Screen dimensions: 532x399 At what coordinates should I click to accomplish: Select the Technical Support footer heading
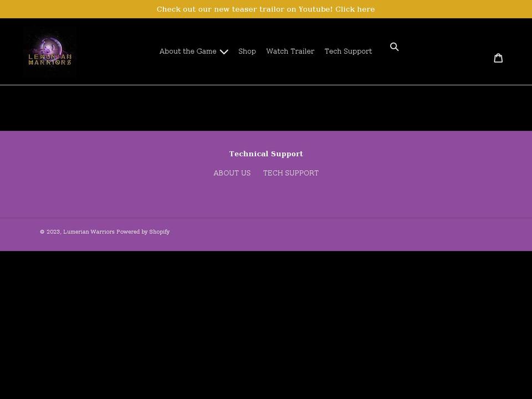tap(266, 154)
